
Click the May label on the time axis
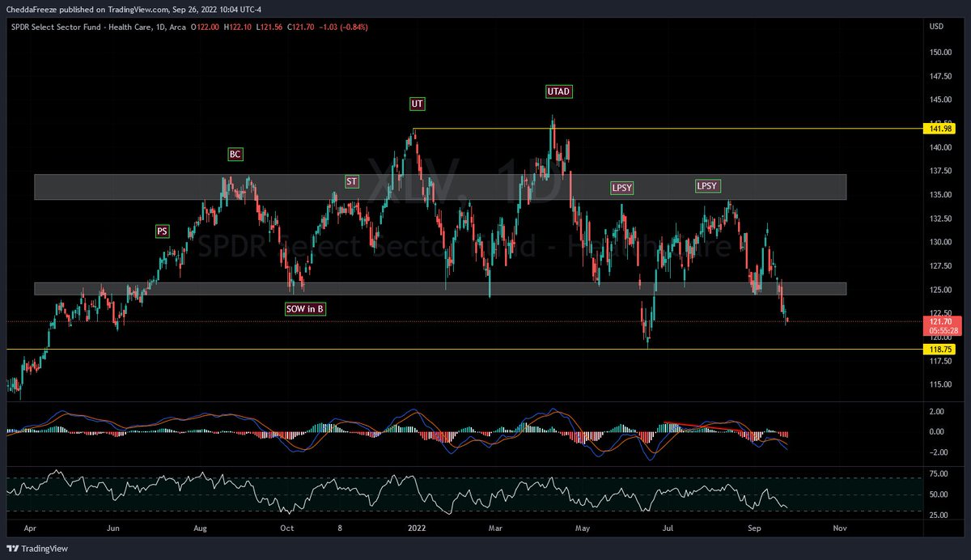pos(583,528)
